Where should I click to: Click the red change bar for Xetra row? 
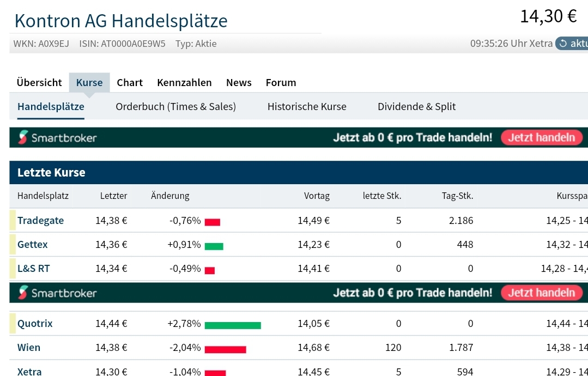pyautogui.click(x=215, y=372)
